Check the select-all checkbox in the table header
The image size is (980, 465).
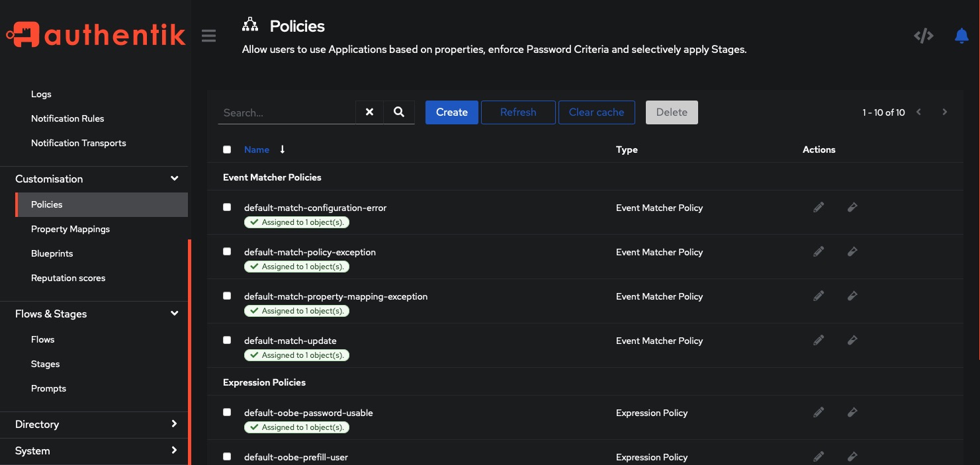coord(227,149)
